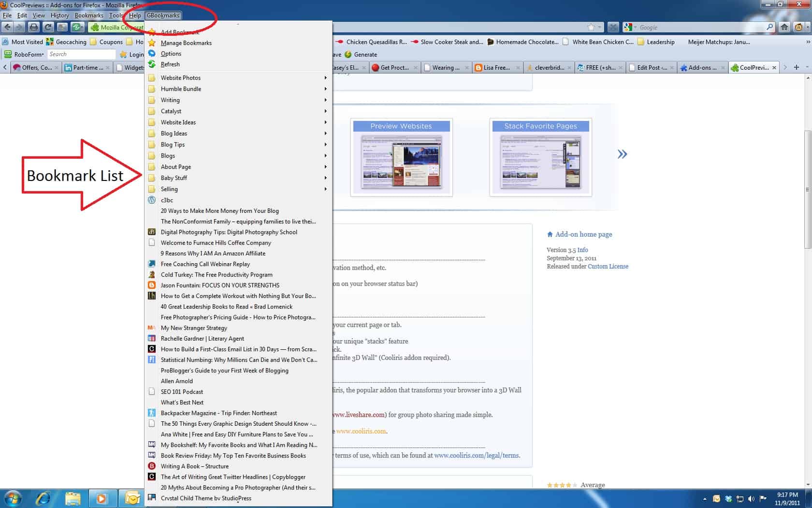812x508 pixels.
Task: Click the Blogger icon beside Jason Fountain bookmark
Action: point(152,285)
